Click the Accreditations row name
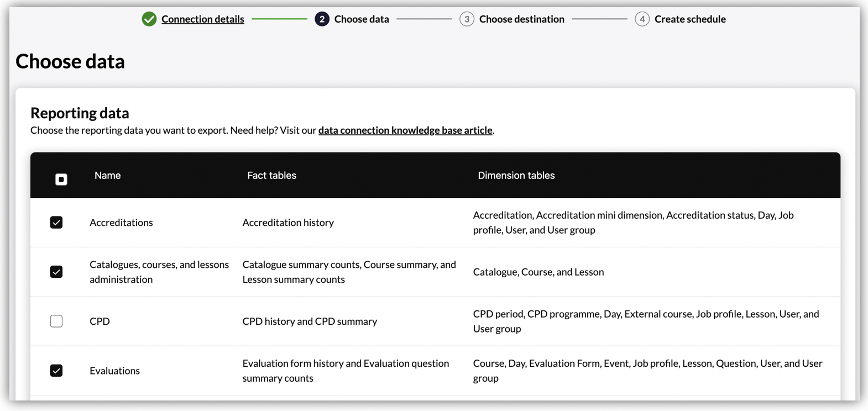 pos(121,223)
